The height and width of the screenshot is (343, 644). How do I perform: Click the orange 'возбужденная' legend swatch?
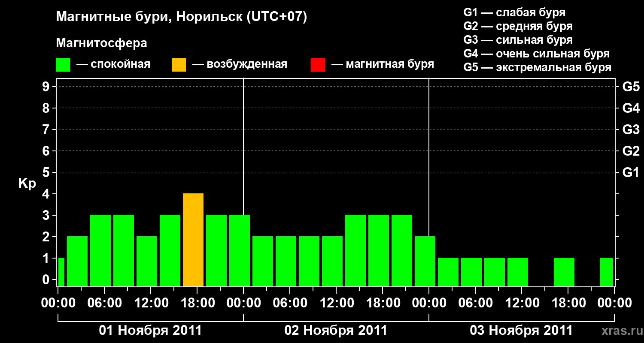(179, 65)
